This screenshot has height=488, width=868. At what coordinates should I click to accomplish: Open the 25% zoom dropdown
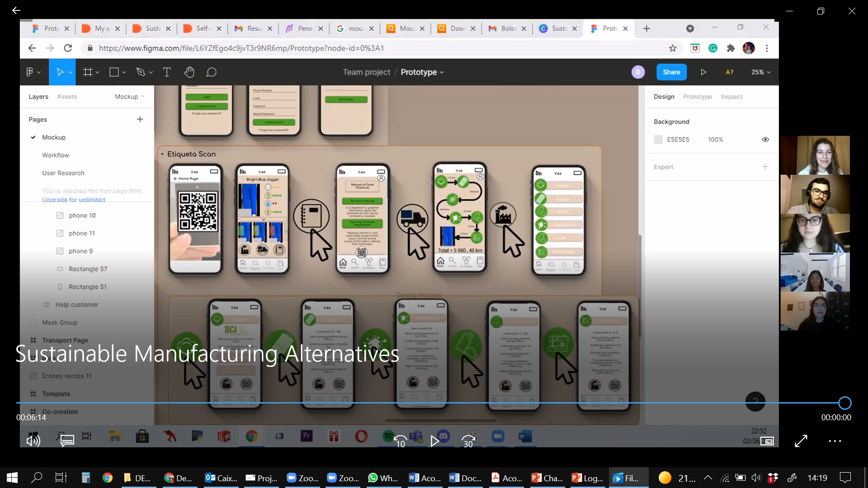pyautogui.click(x=761, y=72)
